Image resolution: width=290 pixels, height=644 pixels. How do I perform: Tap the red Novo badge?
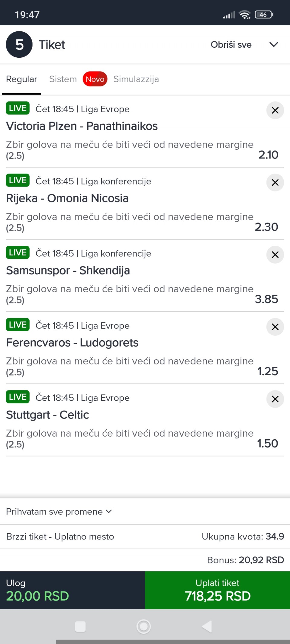(95, 79)
